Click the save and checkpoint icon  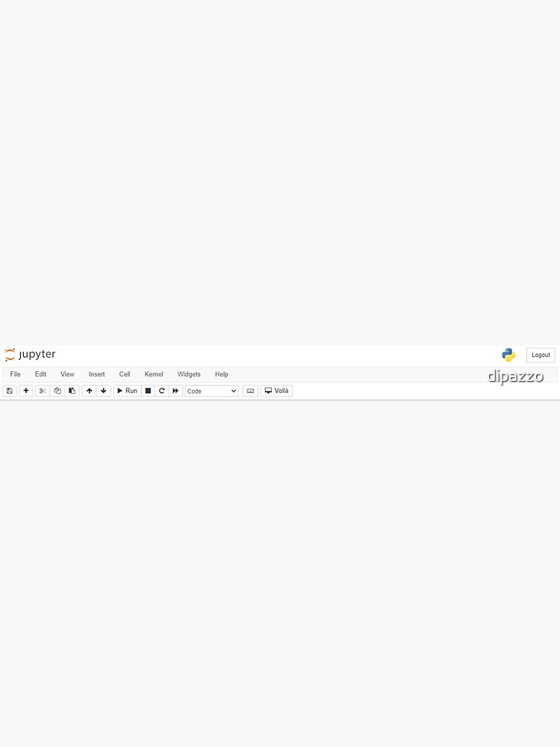coord(10,391)
